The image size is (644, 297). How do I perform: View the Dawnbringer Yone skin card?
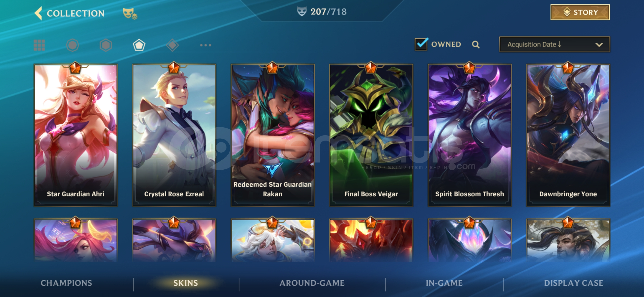pos(568,135)
